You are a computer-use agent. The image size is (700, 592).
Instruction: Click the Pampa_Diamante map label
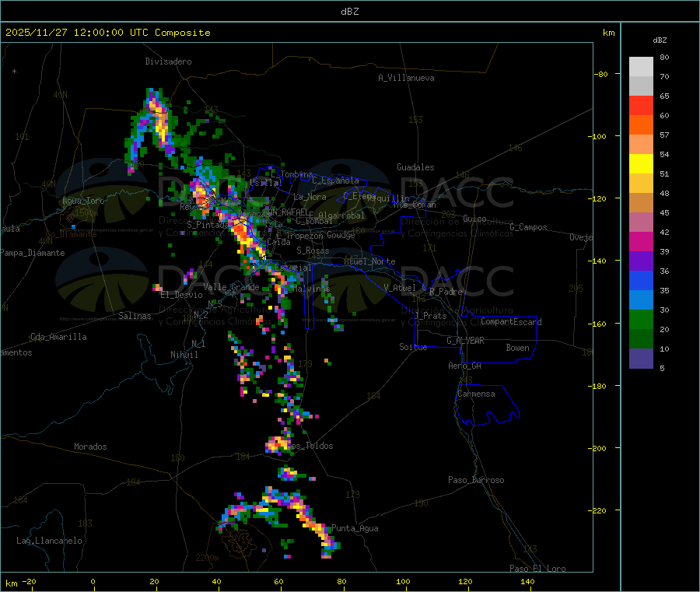(x=33, y=253)
